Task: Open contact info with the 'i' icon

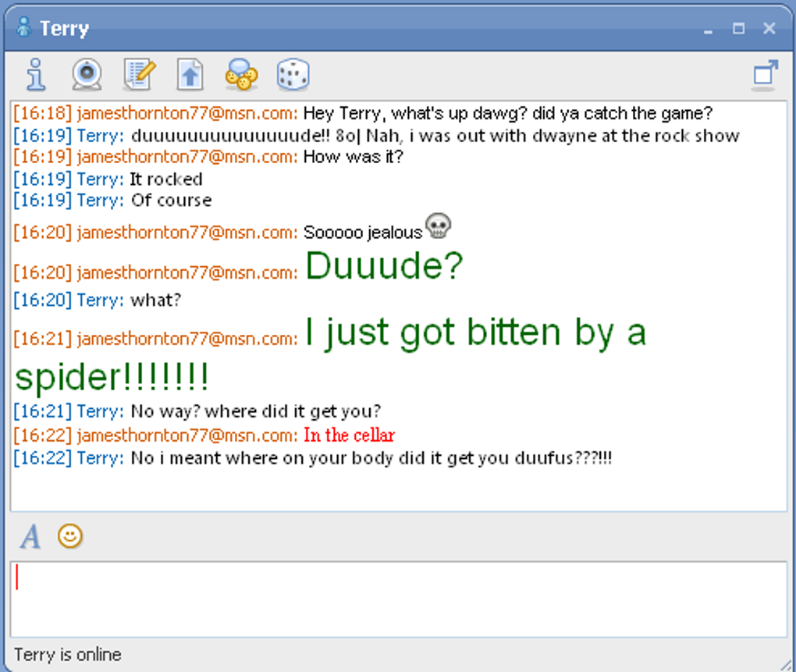Action: [36, 75]
